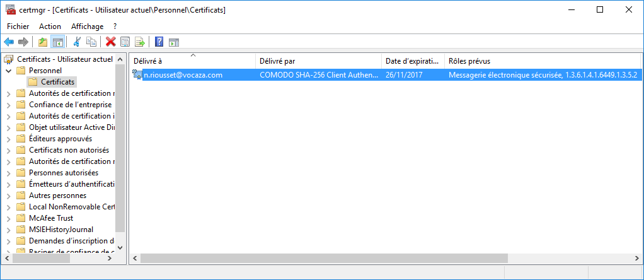Go forward with the gray arrow
The image size is (644, 280).
[23, 42]
